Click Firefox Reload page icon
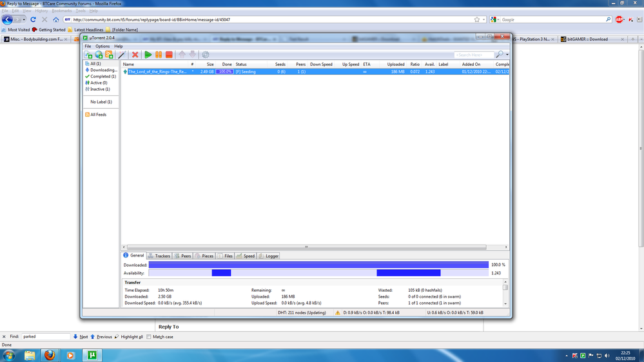644x362 pixels. [34, 19]
